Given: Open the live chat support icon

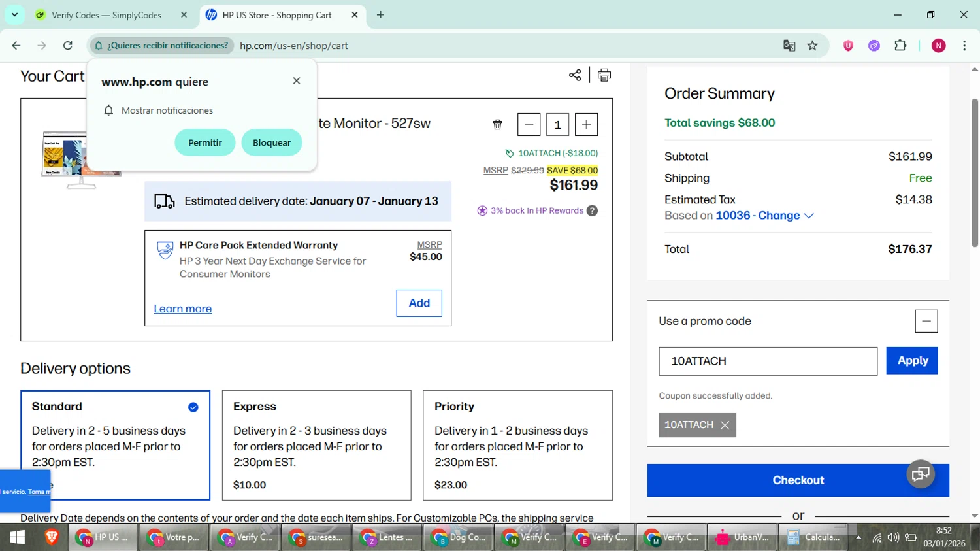Looking at the screenshot, I should pyautogui.click(x=921, y=474).
